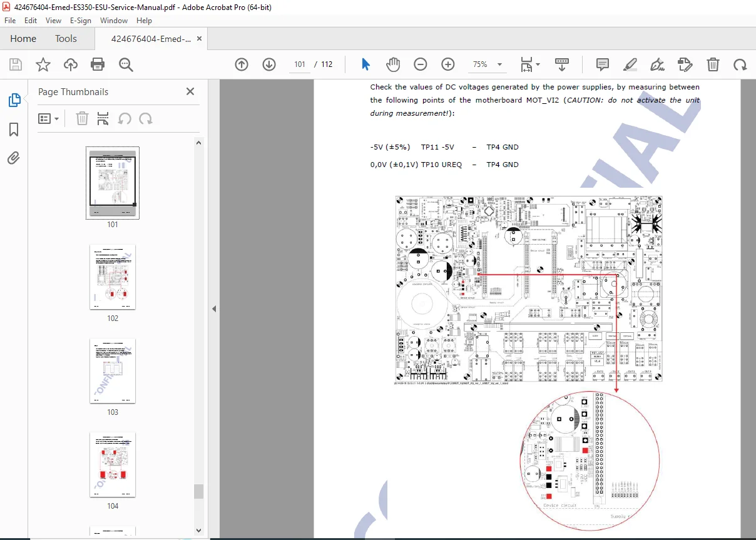Open thumbnail options dropdown menu
Image resolution: width=756 pixels, height=540 pixels.
49,118
